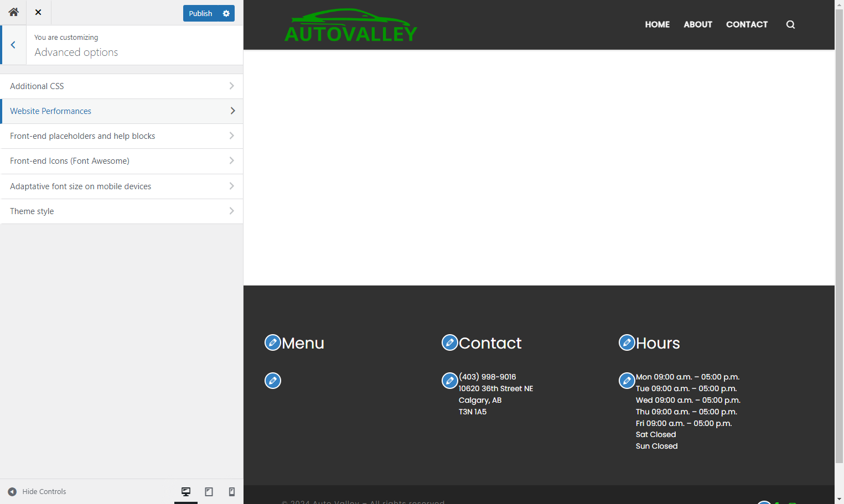Click the Sat Closed hours line
The height and width of the screenshot is (504, 844).
656,434
